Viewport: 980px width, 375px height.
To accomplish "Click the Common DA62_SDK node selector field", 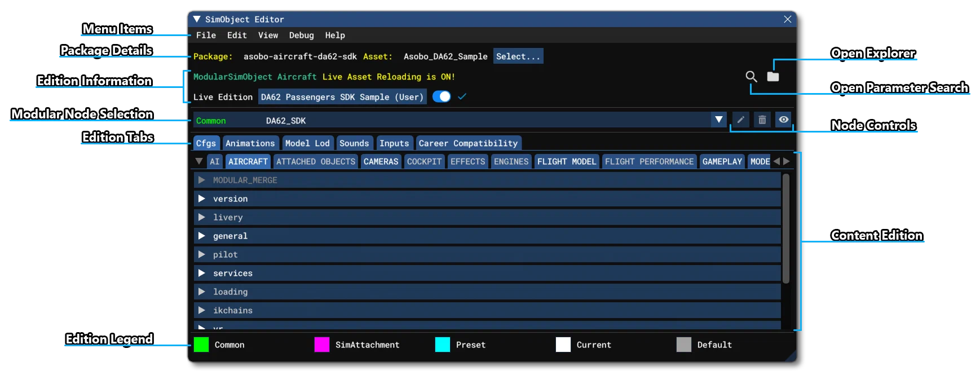I will tap(453, 120).
